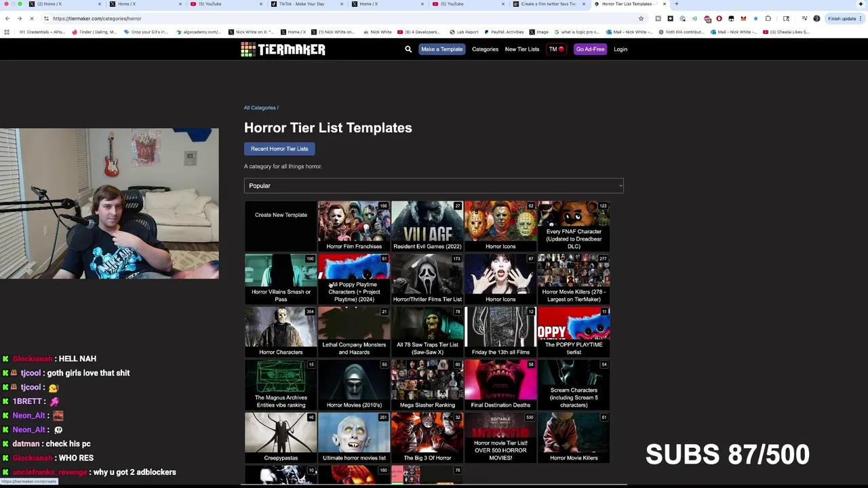Open Horror/Thriller Films Tier List template

click(x=427, y=279)
